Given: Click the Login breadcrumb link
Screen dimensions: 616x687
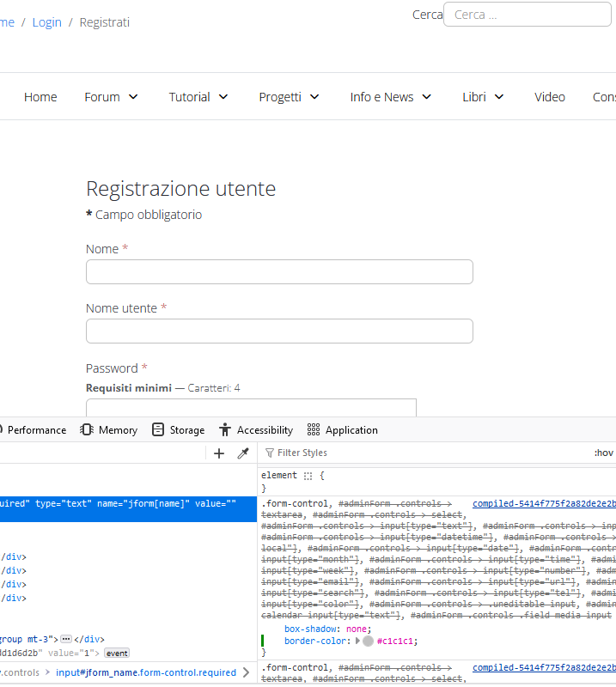Looking at the screenshot, I should click(x=46, y=22).
